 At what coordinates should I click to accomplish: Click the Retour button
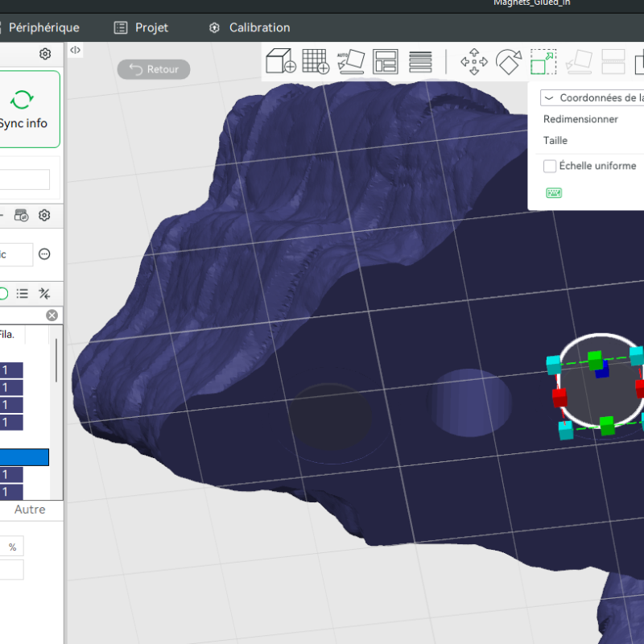coord(154,69)
